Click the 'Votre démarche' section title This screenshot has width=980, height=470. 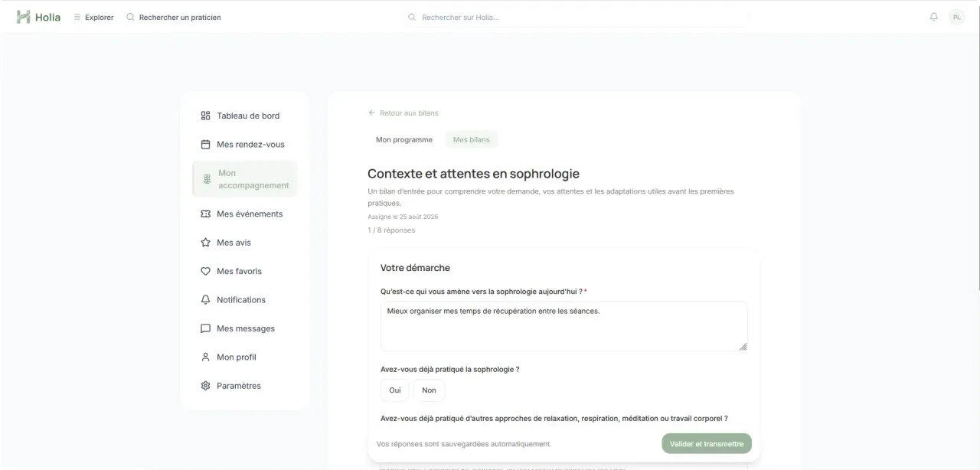pyautogui.click(x=415, y=268)
